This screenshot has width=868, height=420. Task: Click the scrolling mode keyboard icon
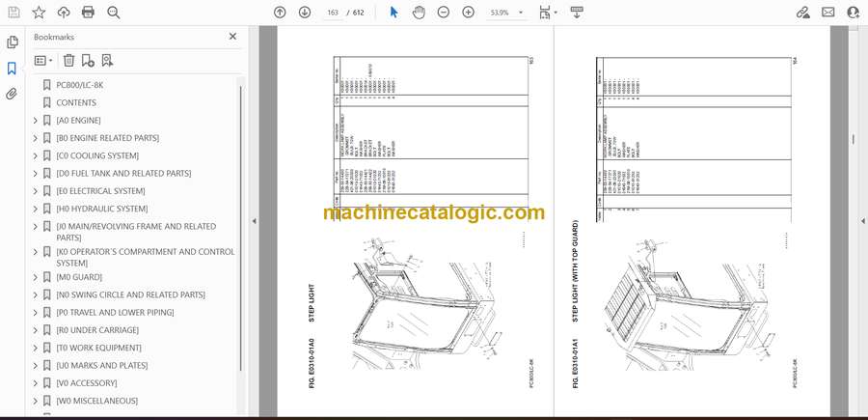coord(577,13)
